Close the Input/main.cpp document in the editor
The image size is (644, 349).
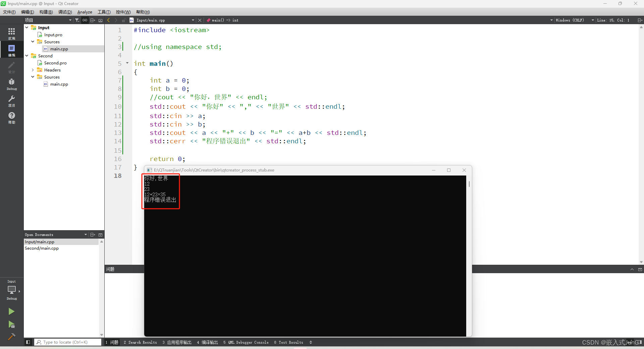tap(200, 20)
